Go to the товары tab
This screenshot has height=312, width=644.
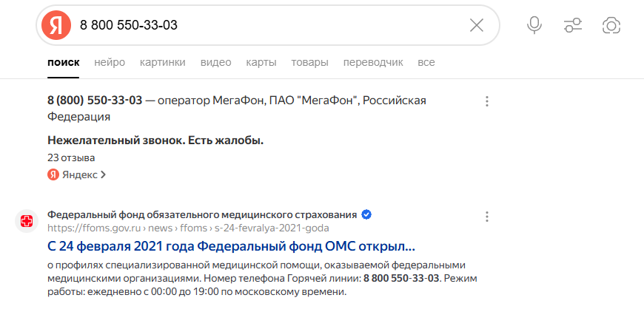(309, 63)
